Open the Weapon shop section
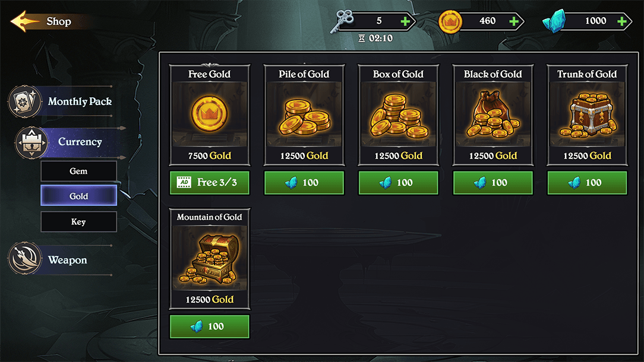644x362 pixels. 67,260
